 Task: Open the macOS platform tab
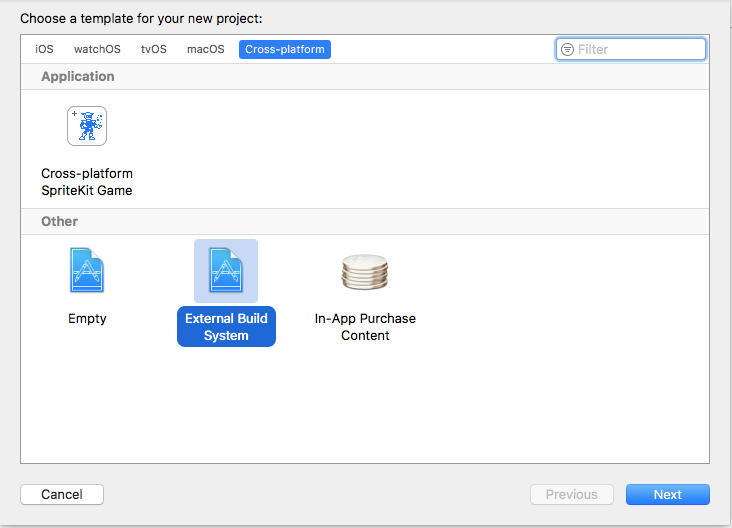click(205, 49)
